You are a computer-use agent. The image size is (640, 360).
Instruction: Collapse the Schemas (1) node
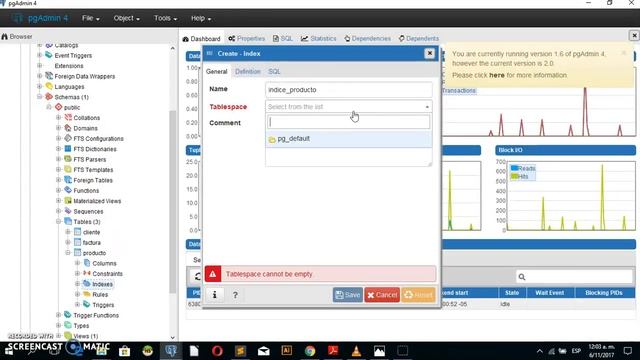click(x=40, y=97)
